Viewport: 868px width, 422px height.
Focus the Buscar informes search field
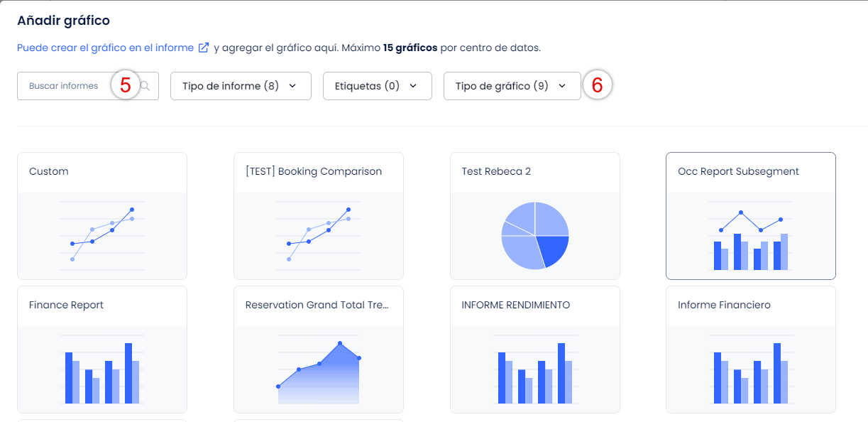pyautogui.click(x=88, y=86)
